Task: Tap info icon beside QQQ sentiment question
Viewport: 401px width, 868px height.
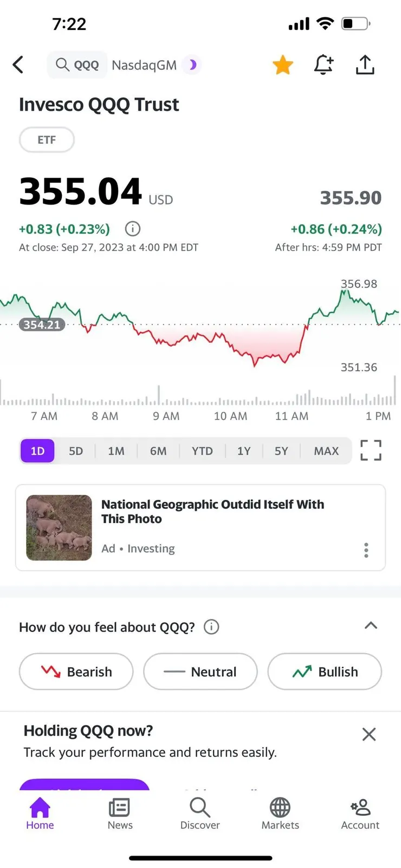Action: click(211, 627)
